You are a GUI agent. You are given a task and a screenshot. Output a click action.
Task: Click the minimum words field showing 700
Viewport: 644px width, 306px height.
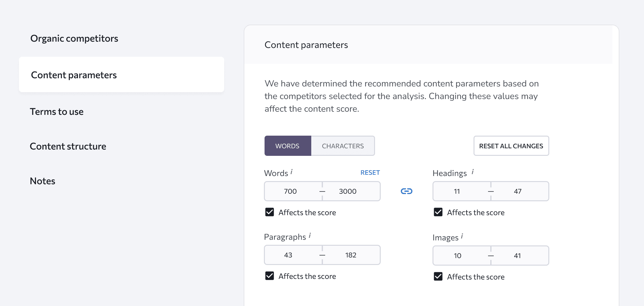290,191
